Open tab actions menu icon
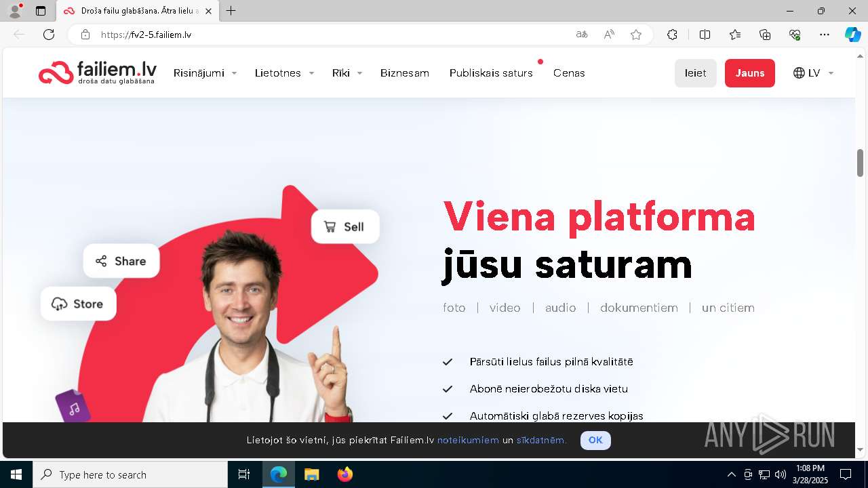This screenshot has height=488, width=868. pyautogui.click(x=41, y=11)
